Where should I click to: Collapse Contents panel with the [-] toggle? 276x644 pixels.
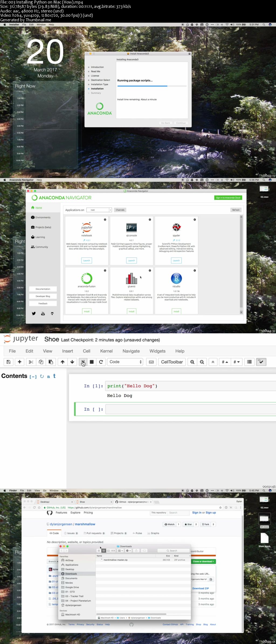click(x=33, y=376)
